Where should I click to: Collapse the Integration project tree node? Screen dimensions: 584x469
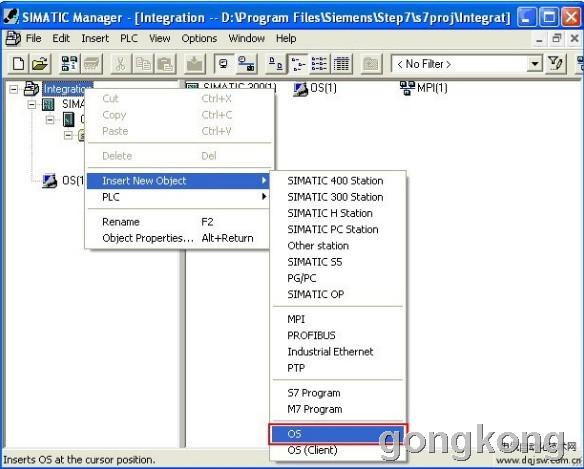click(x=13, y=89)
